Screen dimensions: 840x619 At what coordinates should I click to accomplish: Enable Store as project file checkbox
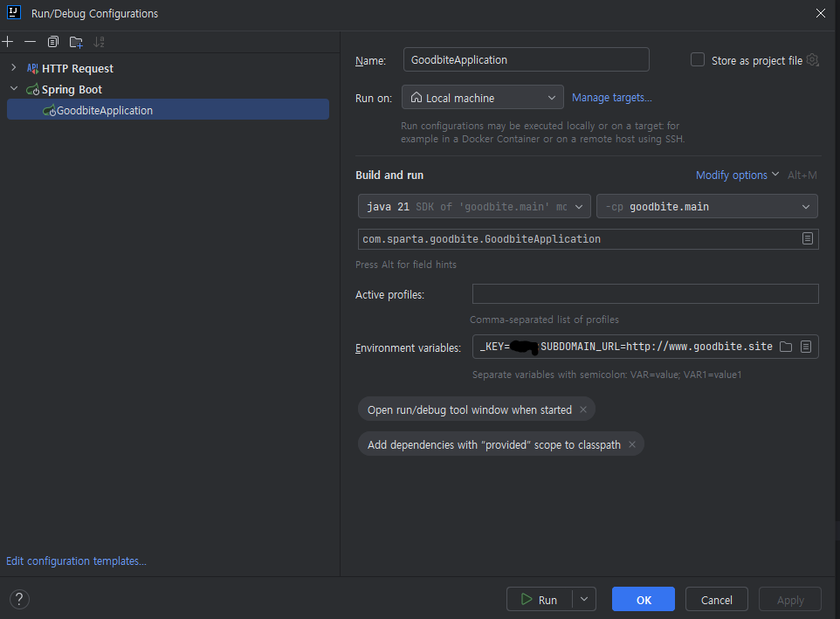698,59
